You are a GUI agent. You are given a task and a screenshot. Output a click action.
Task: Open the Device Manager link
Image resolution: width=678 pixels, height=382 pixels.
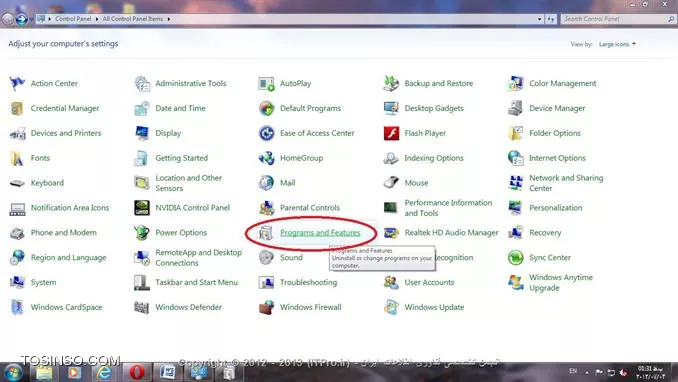[x=557, y=108]
